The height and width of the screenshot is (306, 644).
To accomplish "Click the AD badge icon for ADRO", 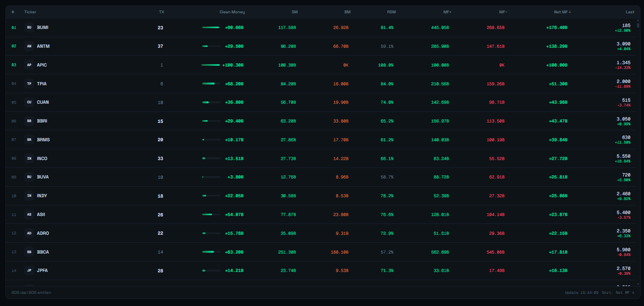I will pos(29,233).
